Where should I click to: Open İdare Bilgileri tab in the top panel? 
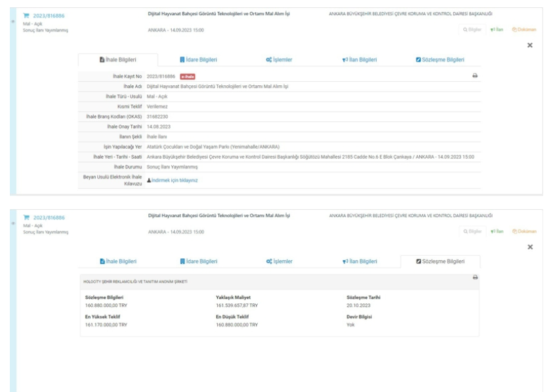coord(198,60)
